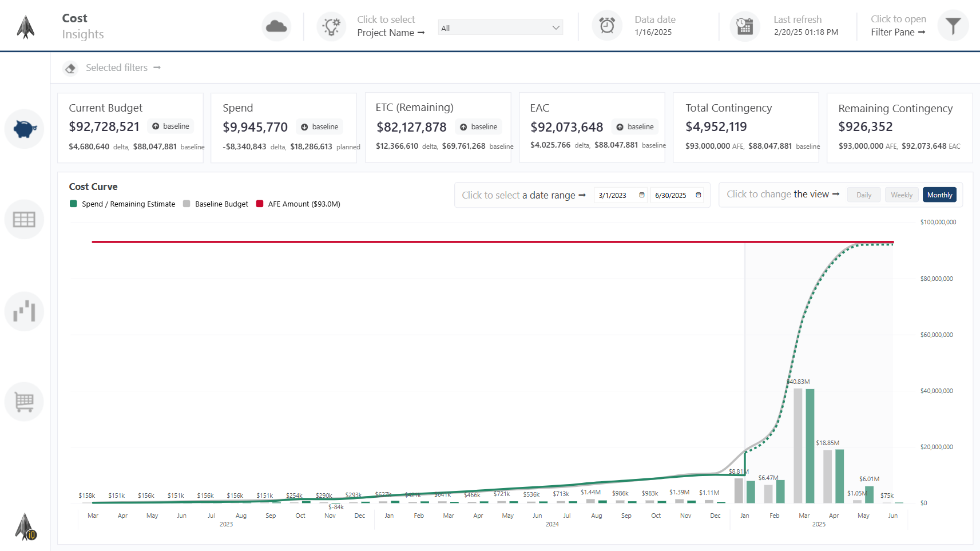Click the Spend / Remaining Estimate legend swatch

pos(73,204)
